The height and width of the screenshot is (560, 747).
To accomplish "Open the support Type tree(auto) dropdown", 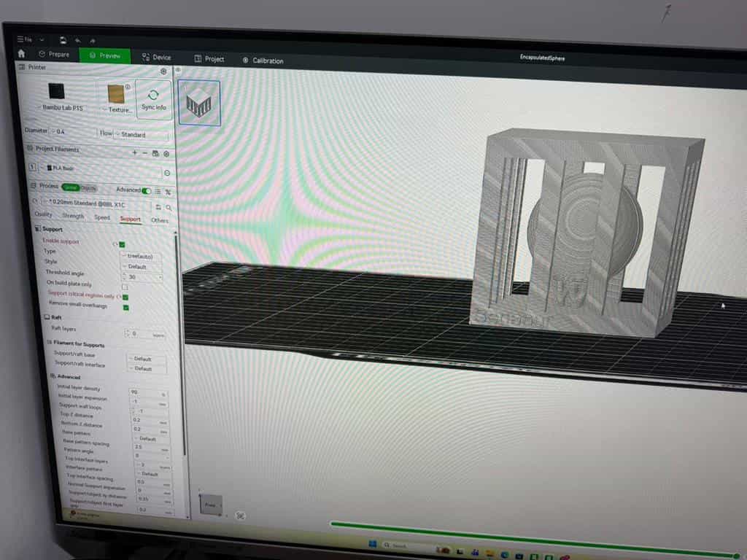I will coord(141,256).
